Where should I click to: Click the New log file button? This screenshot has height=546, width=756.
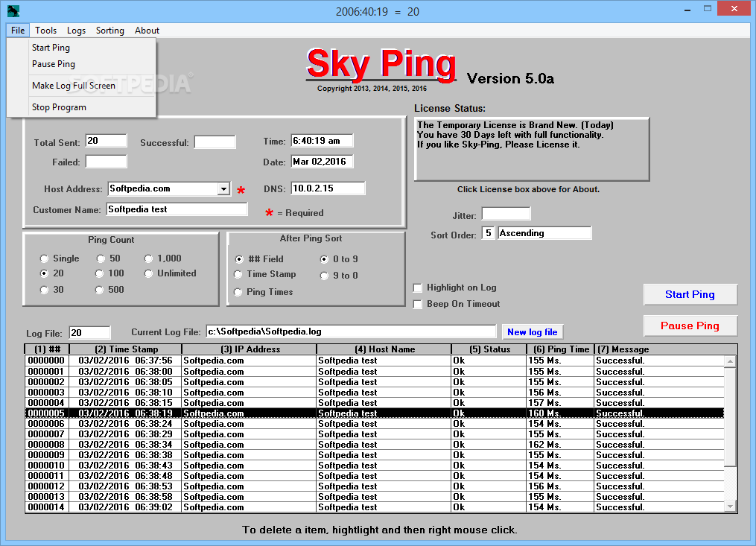pos(533,331)
